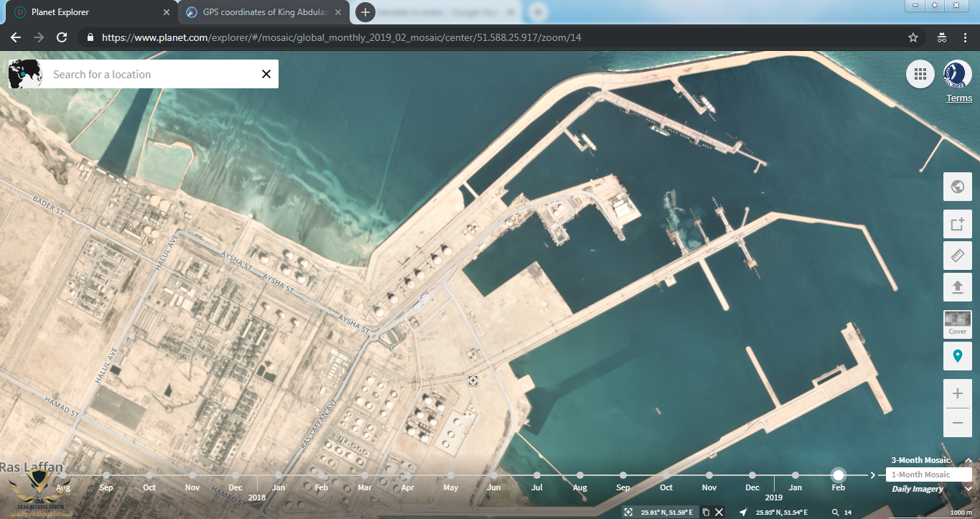The width and height of the screenshot is (980, 519).
Task: Click the upload geometry button
Action: coord(957,287)
